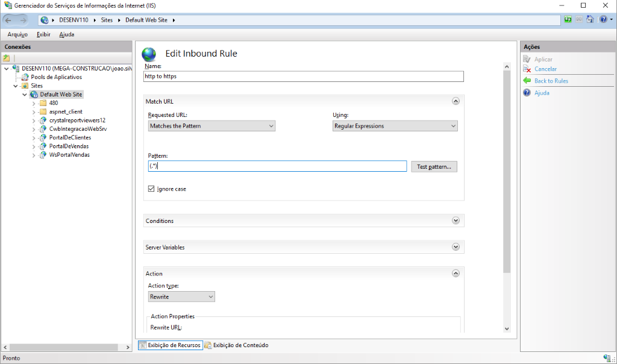Open the Requested URL dropdown
Screen dimensions: 617x364
tap(211, 126)
